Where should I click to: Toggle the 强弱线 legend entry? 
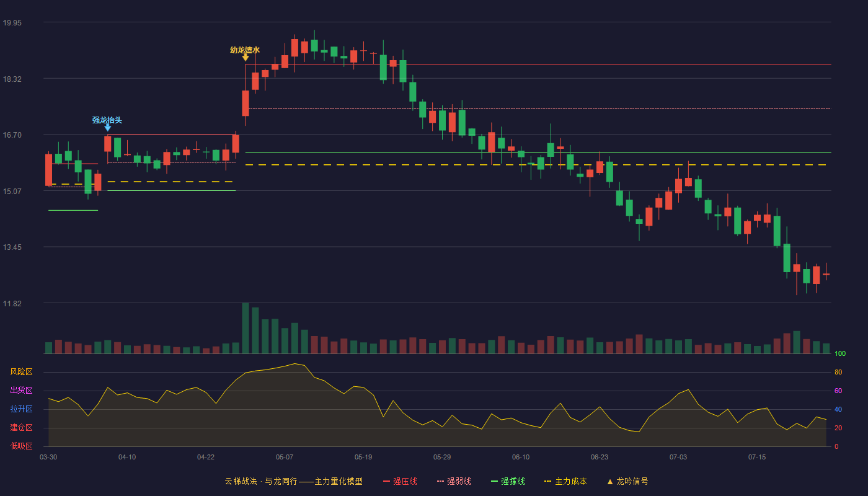(x=454, y=481)
